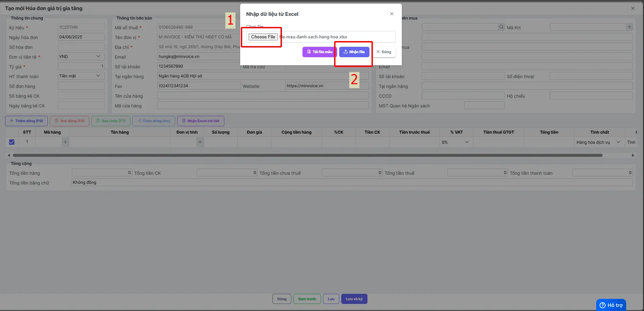644x311 pixels.
Task: Click the Website input field
Action: [327, 86]
